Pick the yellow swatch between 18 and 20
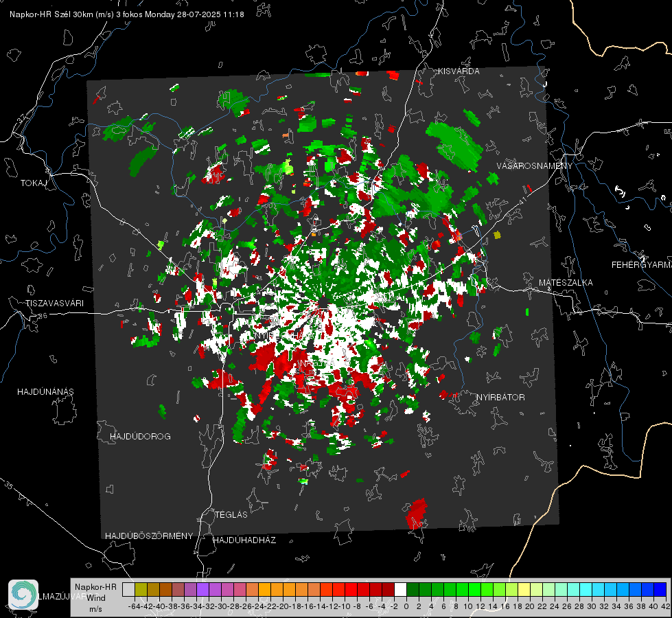 524,589
